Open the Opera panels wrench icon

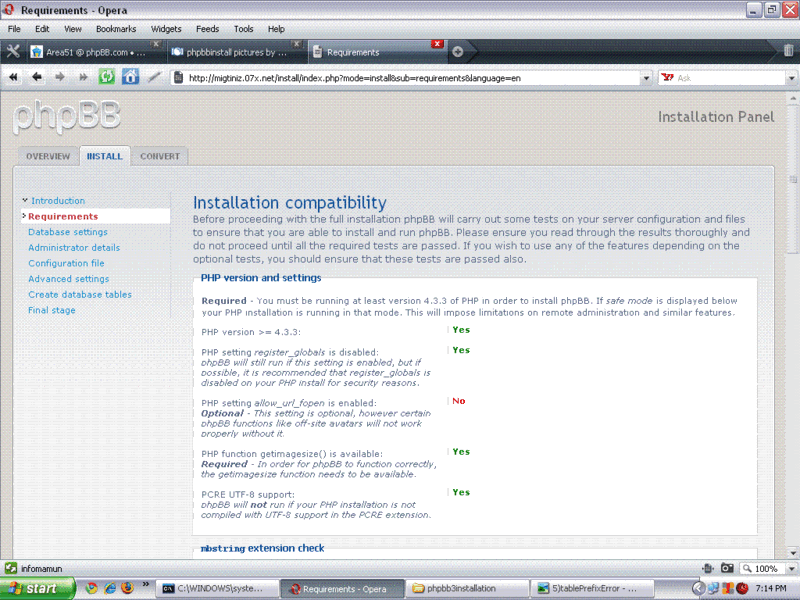point(13,51)
